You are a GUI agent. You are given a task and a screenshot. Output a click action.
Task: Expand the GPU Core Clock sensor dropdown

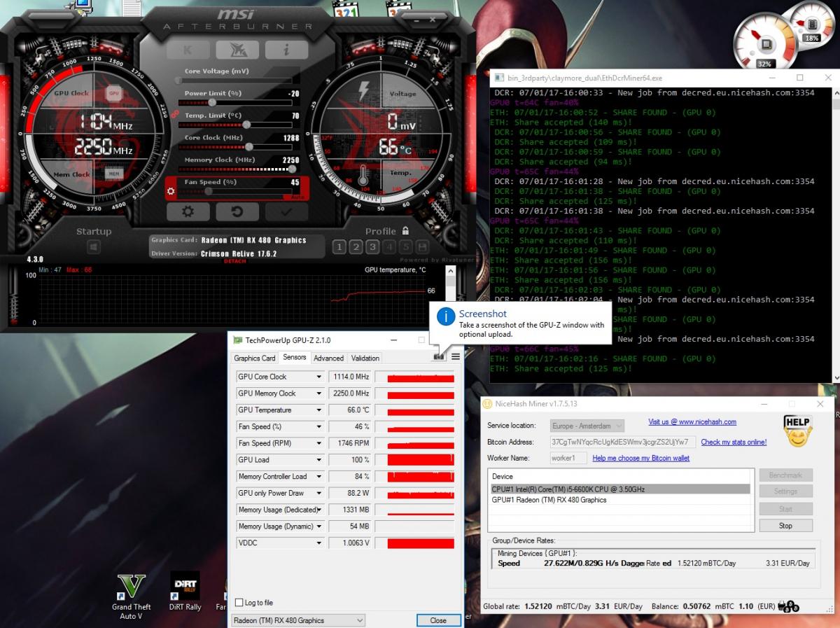point(319,377)
